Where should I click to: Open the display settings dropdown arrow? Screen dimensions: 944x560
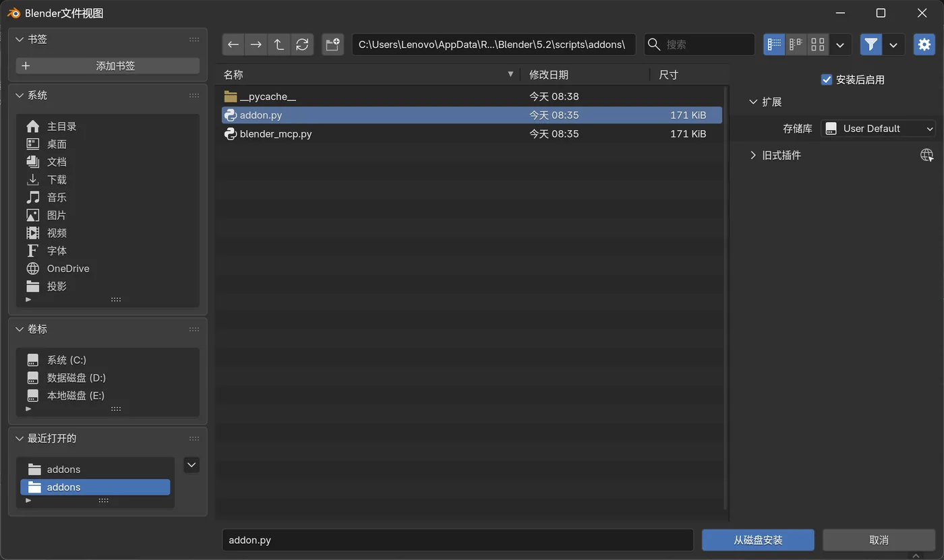(x=840, y=44)
